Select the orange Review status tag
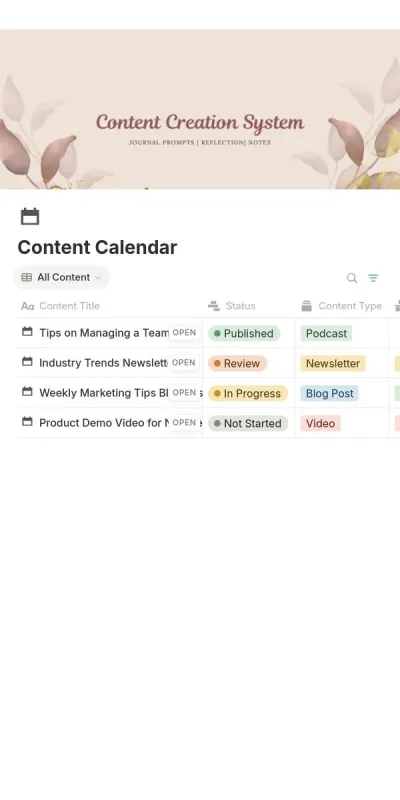 (237, 364)
